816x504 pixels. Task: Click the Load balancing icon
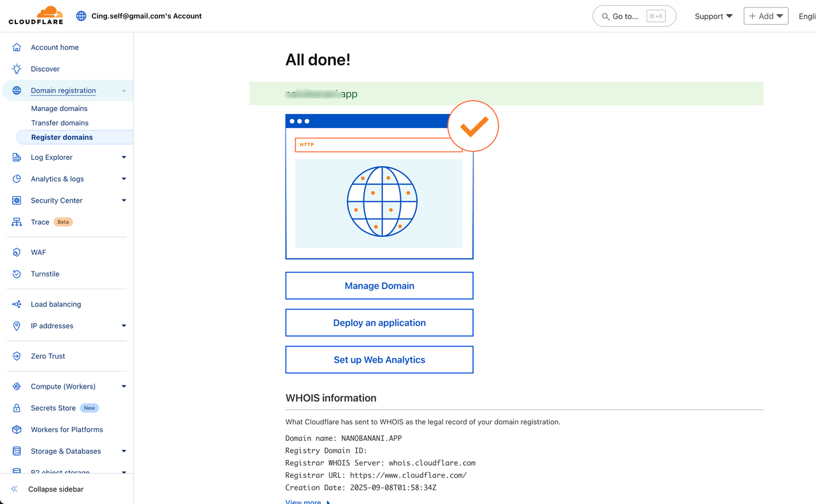[x=17, y=305]
